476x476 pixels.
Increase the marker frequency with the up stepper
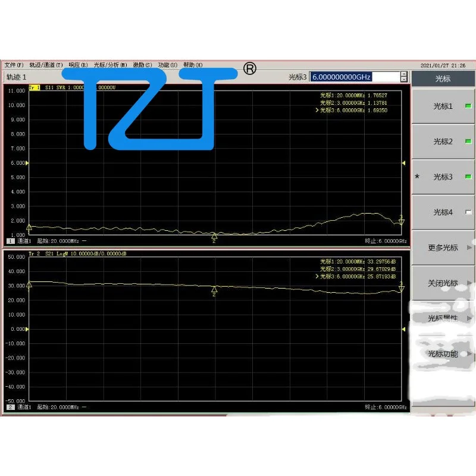click(x=404, y=74)
